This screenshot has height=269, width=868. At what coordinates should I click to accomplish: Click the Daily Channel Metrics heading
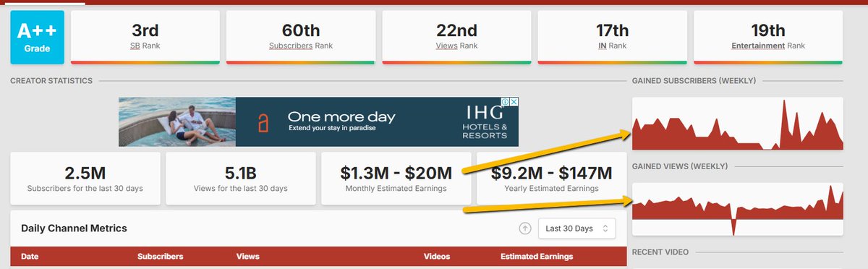74,229
